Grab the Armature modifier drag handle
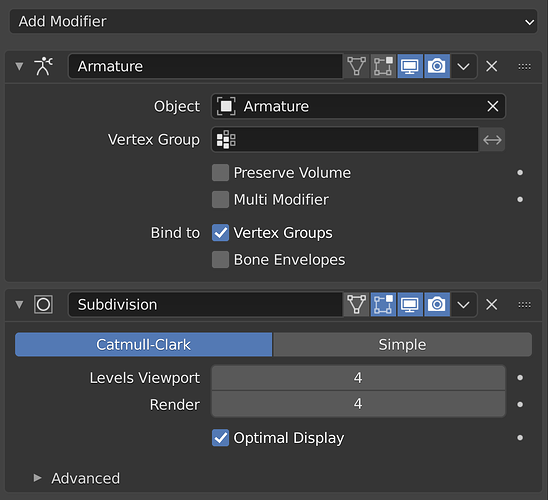 pyautogui.click(x=524, y=66)
